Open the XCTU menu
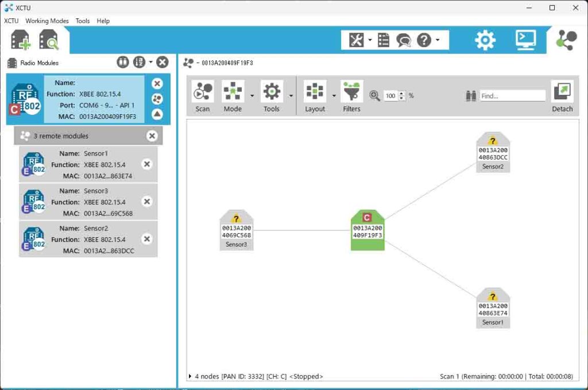The image size is (588, 390). (x=11, y=21)
